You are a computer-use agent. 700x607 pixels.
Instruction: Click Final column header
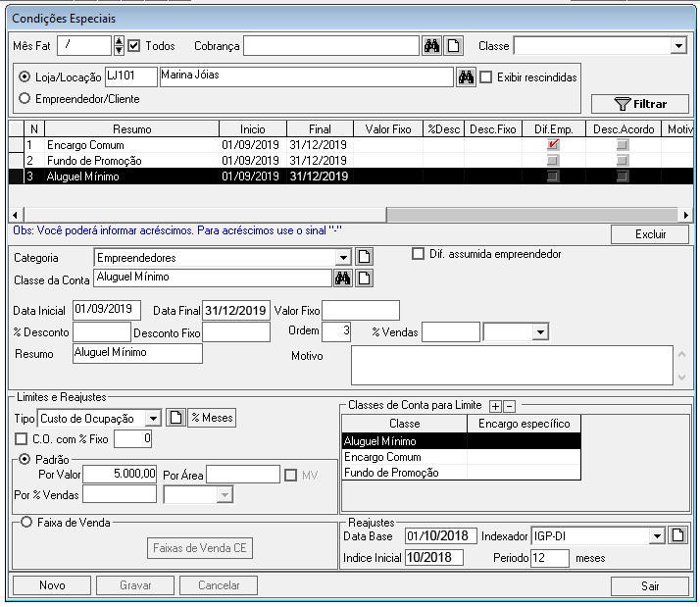click(x=320, y=129)
